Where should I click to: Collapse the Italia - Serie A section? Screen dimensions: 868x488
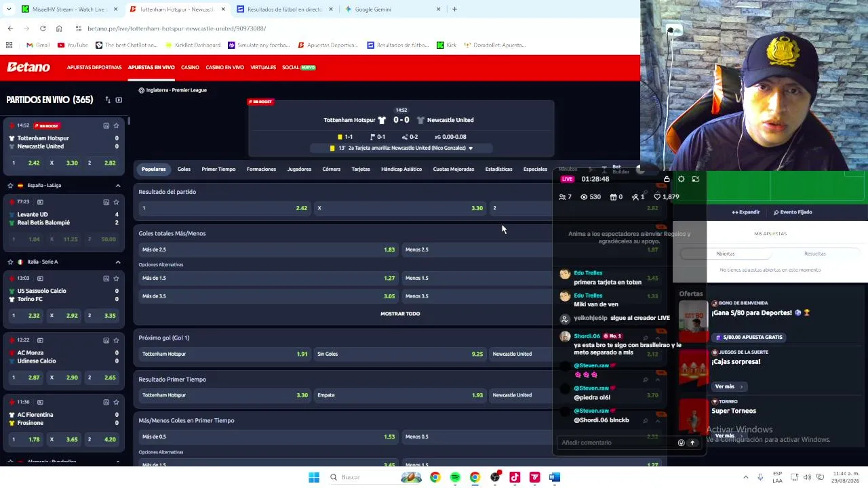118,262
